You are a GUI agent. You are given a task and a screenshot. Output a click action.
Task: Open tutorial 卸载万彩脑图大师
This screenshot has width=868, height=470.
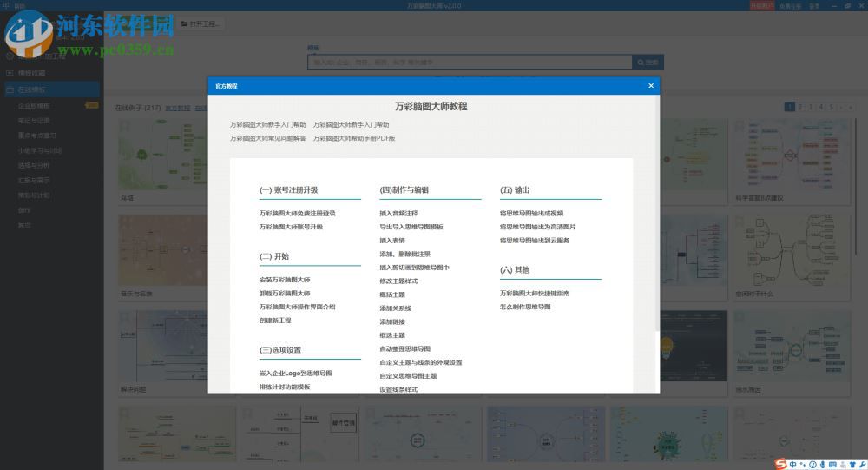click(x=285, y=293)
